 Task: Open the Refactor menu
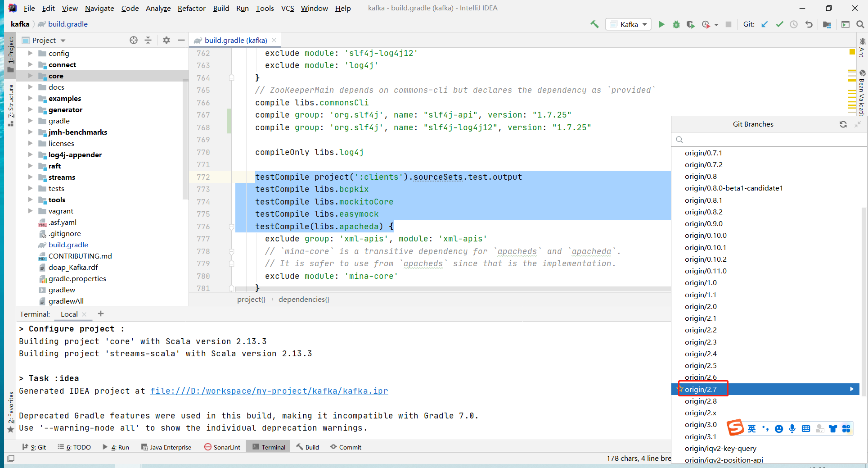191,8
